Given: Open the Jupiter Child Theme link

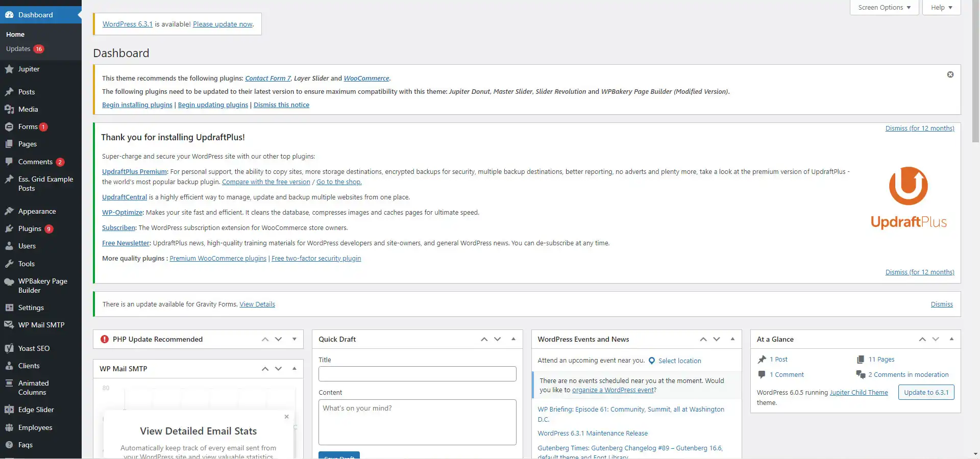Looking at the screenshot, I should [x=859, y=392].
